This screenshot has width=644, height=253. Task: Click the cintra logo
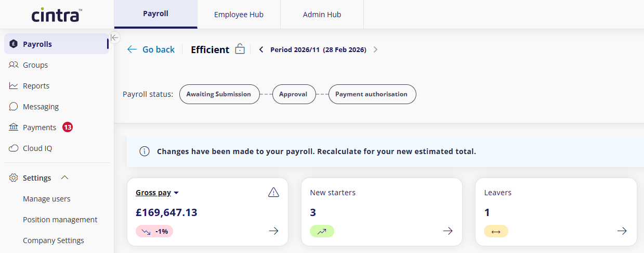(x=56, y=15)
